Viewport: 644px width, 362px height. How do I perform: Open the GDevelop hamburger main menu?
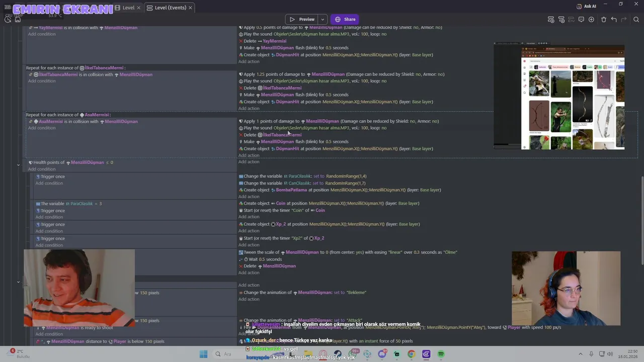tap(8, 8)
